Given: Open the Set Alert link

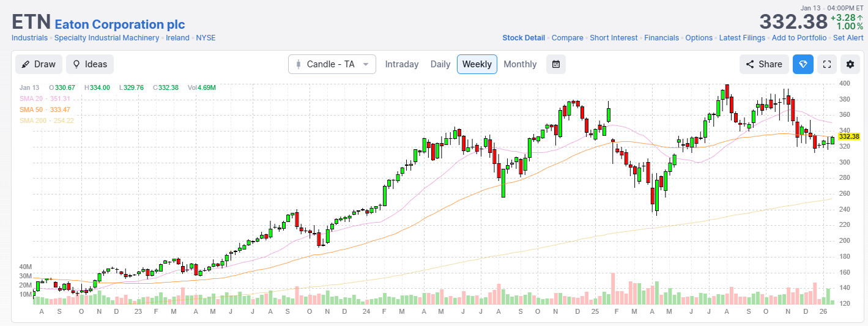Looking at the screenshot, I should click(x=848, y=38).
